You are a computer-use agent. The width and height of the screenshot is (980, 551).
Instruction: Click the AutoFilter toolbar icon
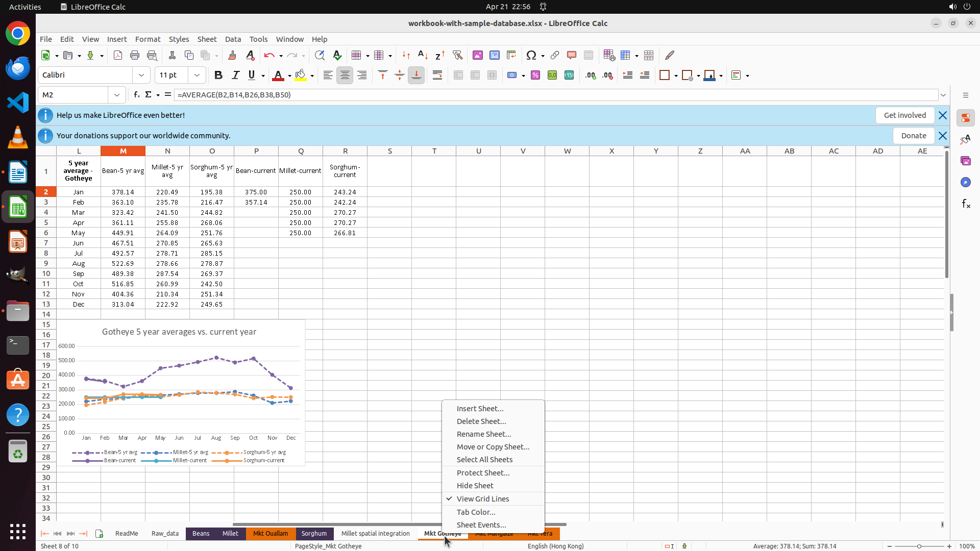coord(457,55)
